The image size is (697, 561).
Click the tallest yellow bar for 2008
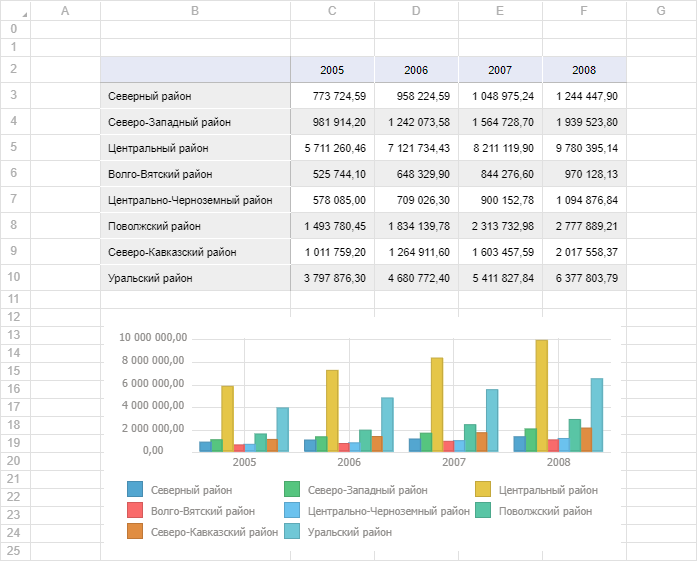pos(541,395)
